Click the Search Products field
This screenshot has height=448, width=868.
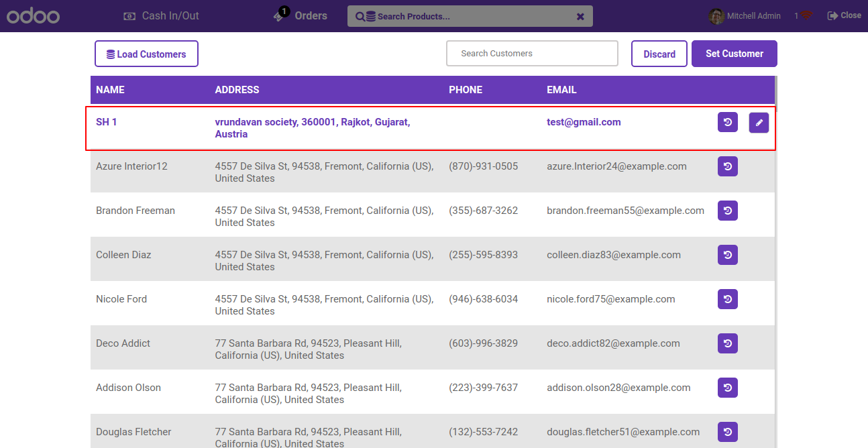pyautogui.click(x=470, y=16)
